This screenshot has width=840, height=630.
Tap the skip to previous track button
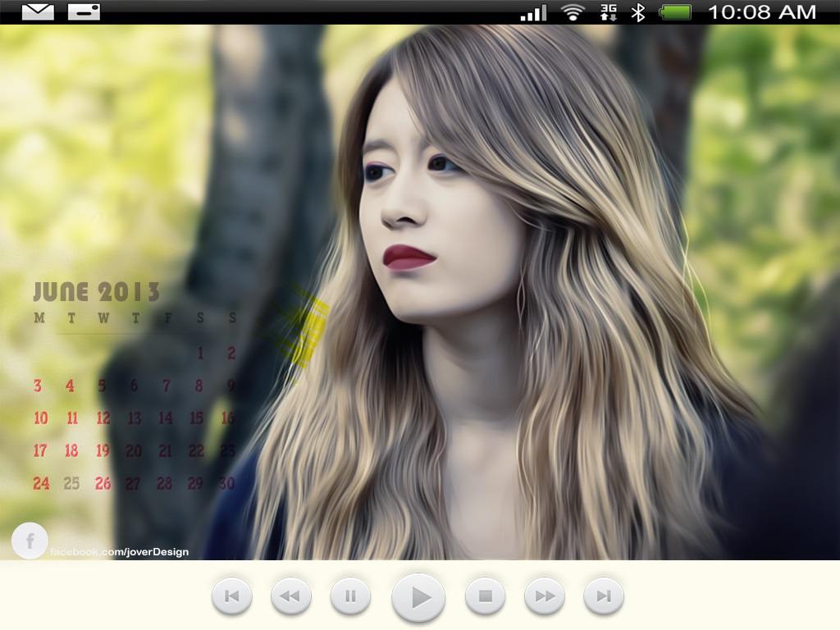(231, 596)
